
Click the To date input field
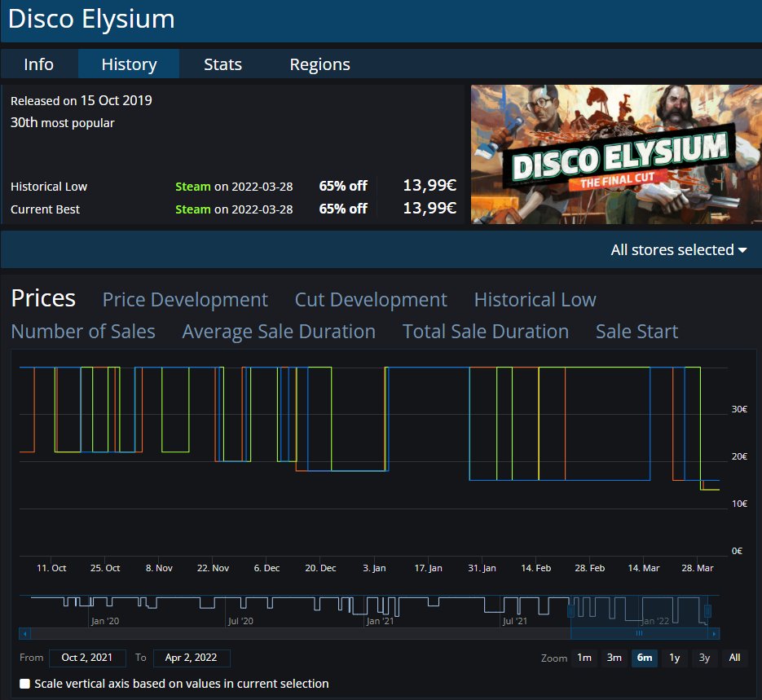[x=192, y=658]
